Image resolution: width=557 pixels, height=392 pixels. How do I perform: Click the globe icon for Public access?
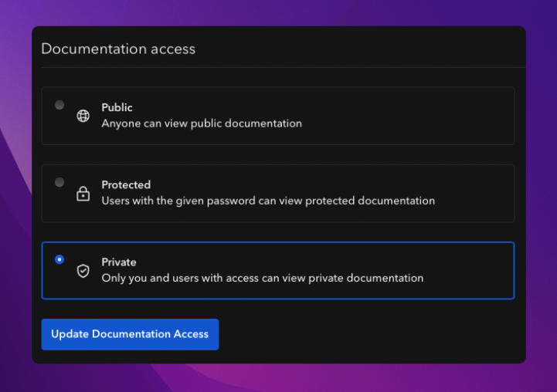click(83, 116)
